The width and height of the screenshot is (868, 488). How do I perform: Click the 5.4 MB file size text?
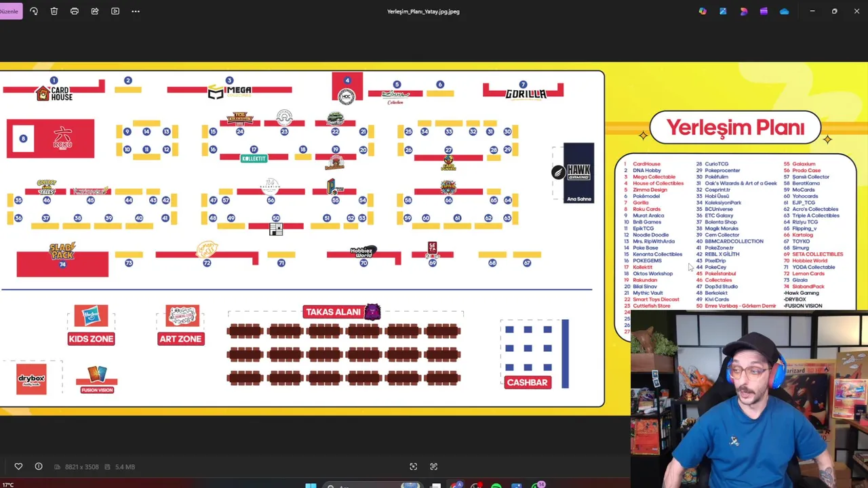click(x=125, y=466)
